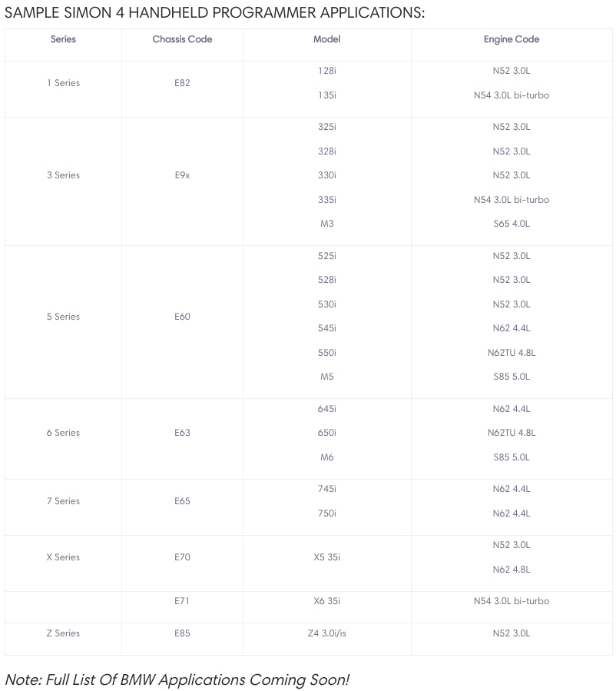616x691 pixels.
Task: Click the 6 Series row label
Action: coord(63,433)
